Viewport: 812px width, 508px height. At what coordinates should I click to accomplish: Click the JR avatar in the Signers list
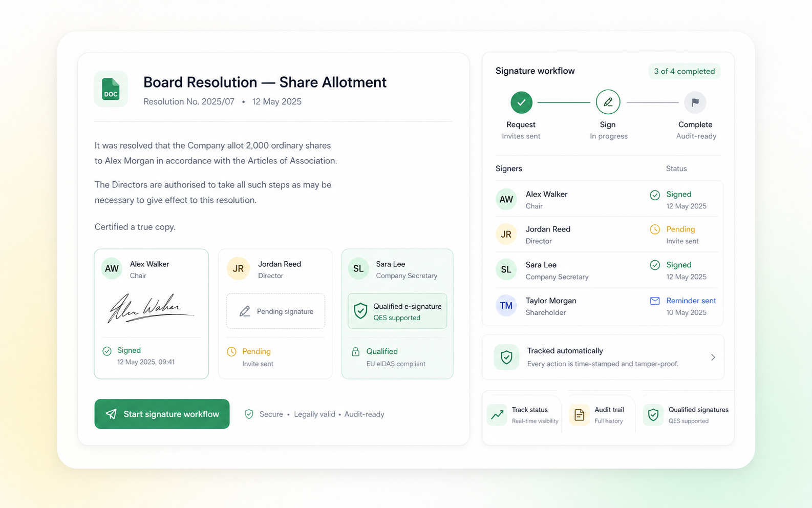click(x=506, y=235)
